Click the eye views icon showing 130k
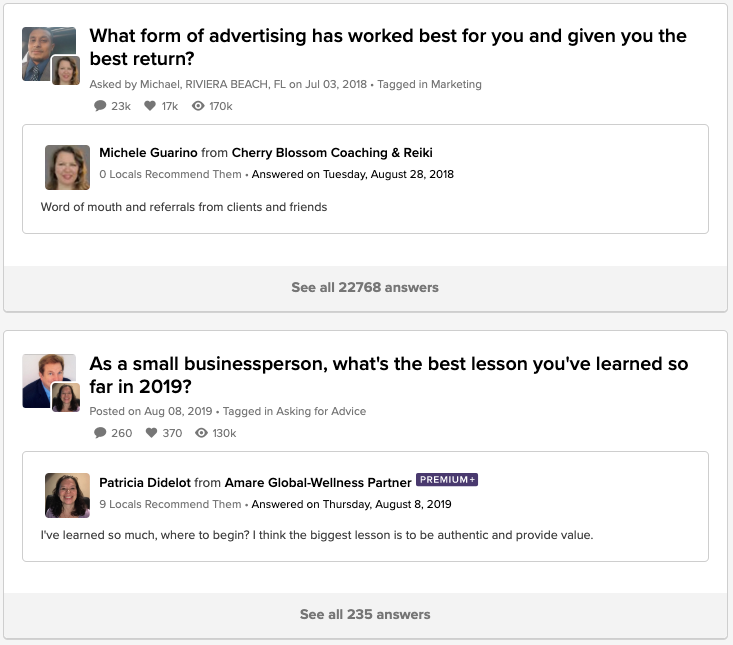This screenshot has width=733, height=645. [202, 433]
